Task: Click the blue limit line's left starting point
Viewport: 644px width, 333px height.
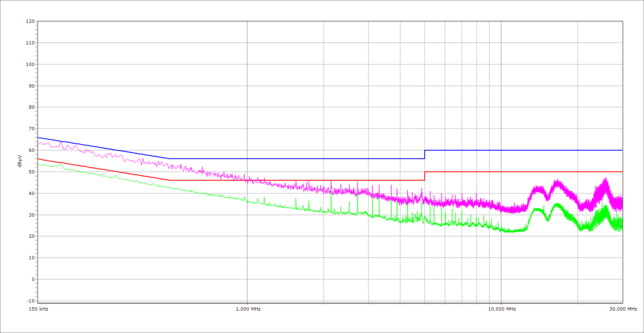Action: pos(38,138)
